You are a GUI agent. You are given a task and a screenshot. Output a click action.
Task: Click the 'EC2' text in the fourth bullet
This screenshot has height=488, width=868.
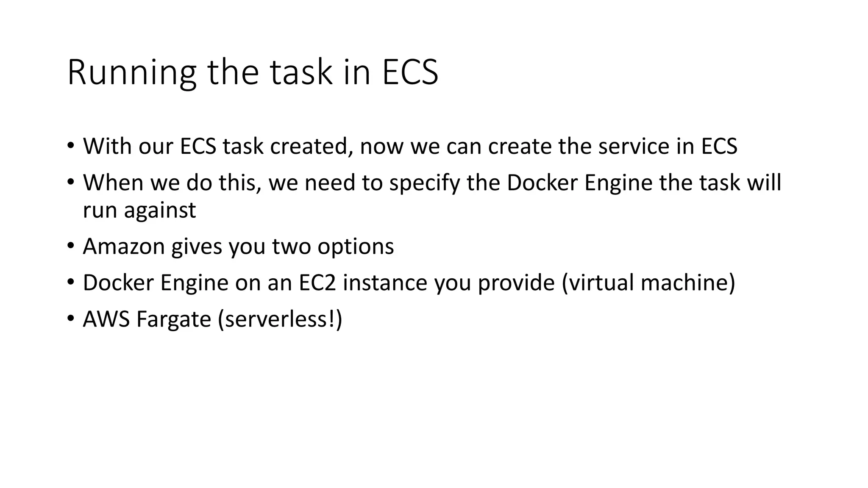point(317,283)
